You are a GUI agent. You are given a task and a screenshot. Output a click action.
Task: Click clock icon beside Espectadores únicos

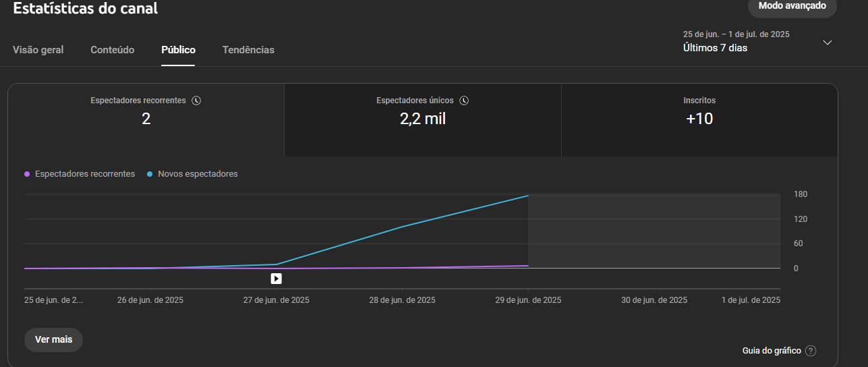pos(464,101)
